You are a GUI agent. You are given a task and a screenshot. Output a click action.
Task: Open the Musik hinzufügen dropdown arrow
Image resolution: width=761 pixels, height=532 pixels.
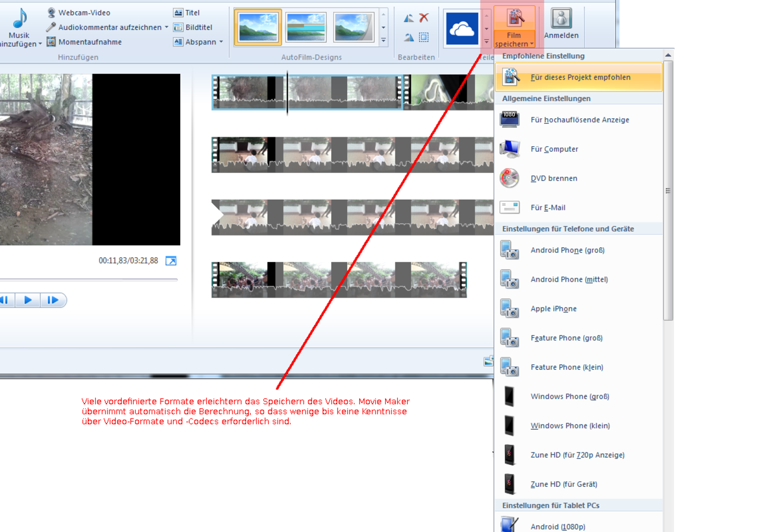[40, 45]
